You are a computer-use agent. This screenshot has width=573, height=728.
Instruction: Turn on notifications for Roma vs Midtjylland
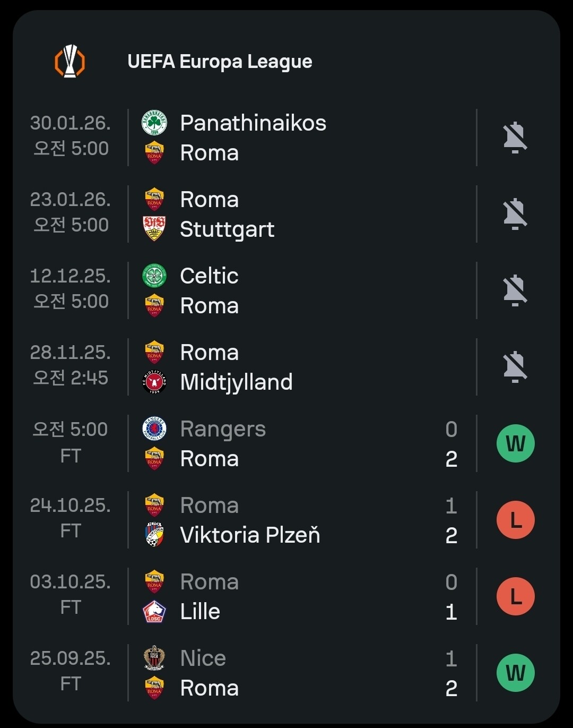[515, 367]
